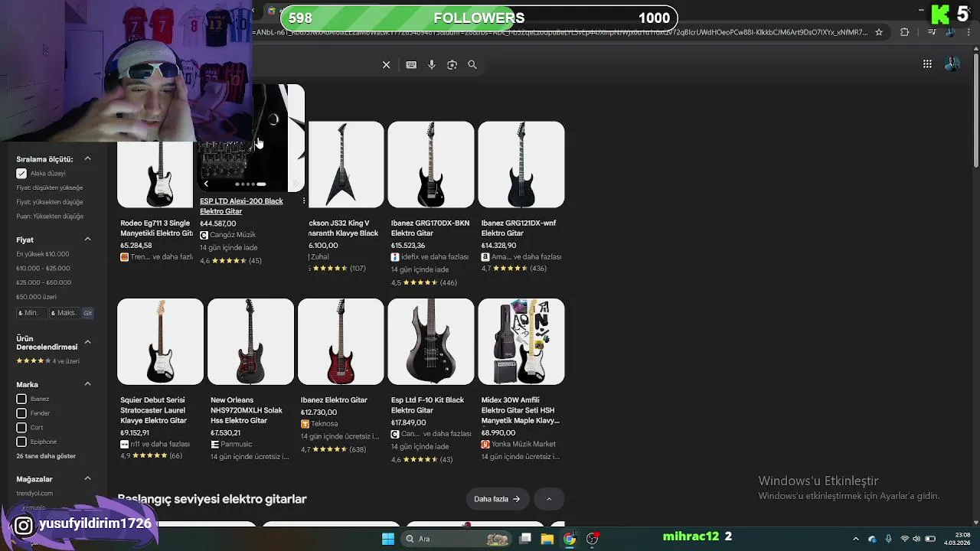Filter price En yüksek ₺10.000
This screenshot has width=980, height=551.
42,254
